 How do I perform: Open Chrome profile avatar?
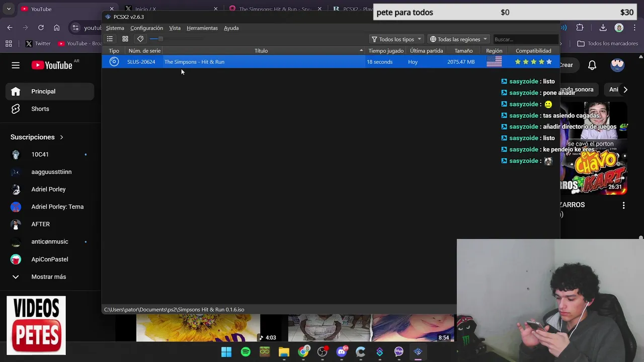click(619, 28)
